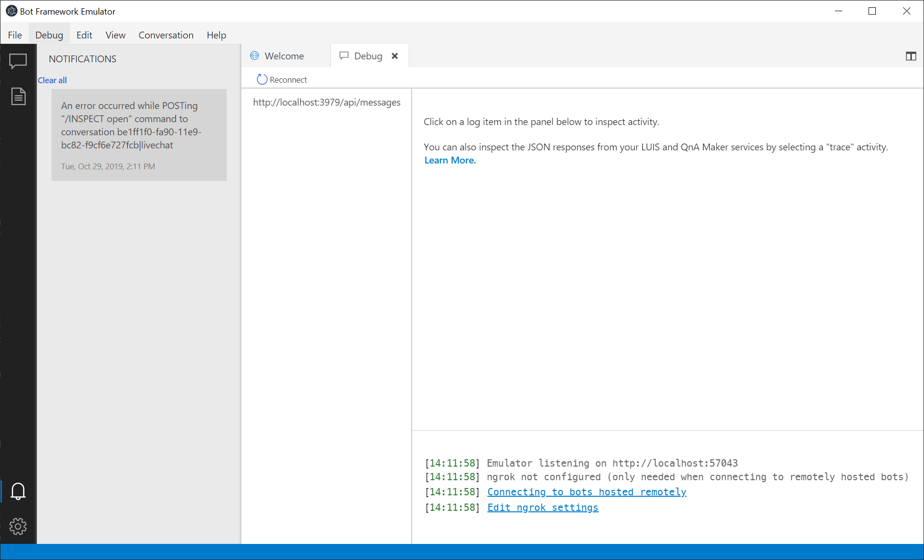Open the Bot Explorer chat icon in sidebar
The width and height of the screenshot is (924, 560).
[x=18, y=61]
